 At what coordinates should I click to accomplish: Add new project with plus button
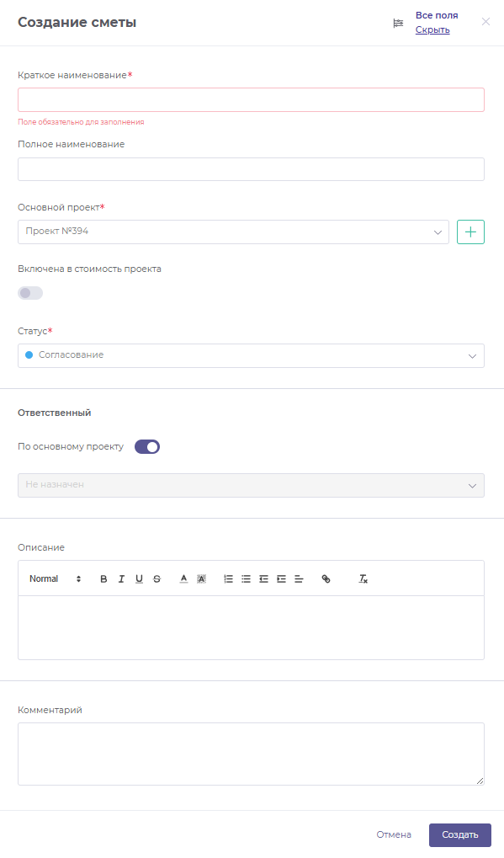(x=470, y=232)
